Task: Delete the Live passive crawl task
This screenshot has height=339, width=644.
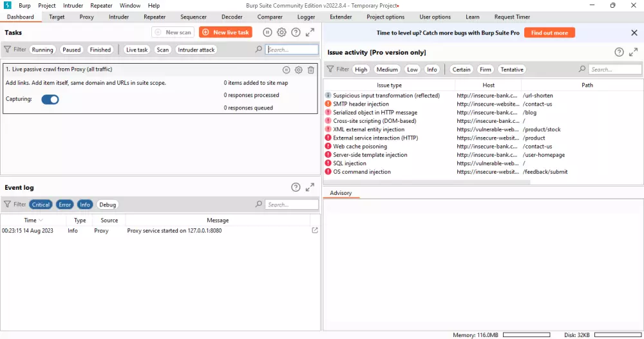Action: [x=311, y=69]
